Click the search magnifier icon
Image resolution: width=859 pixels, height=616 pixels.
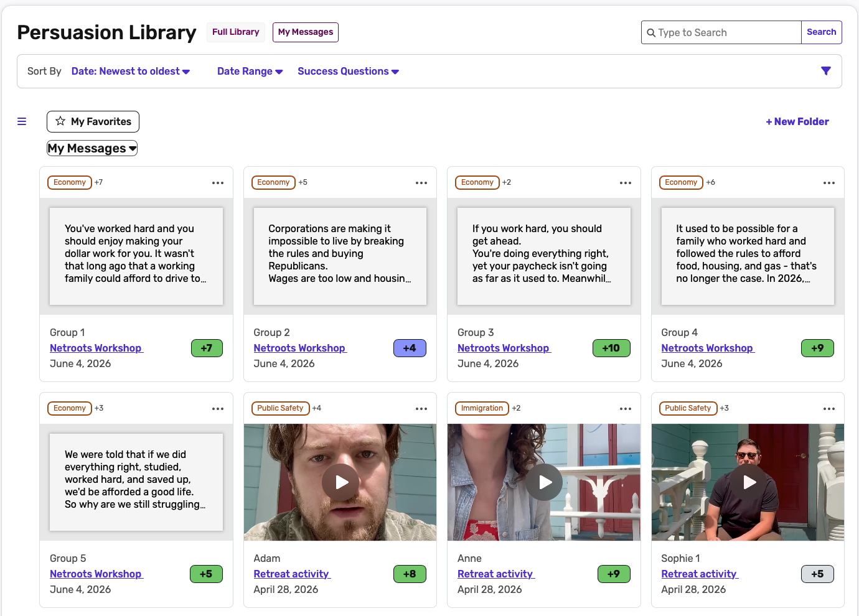651,32
